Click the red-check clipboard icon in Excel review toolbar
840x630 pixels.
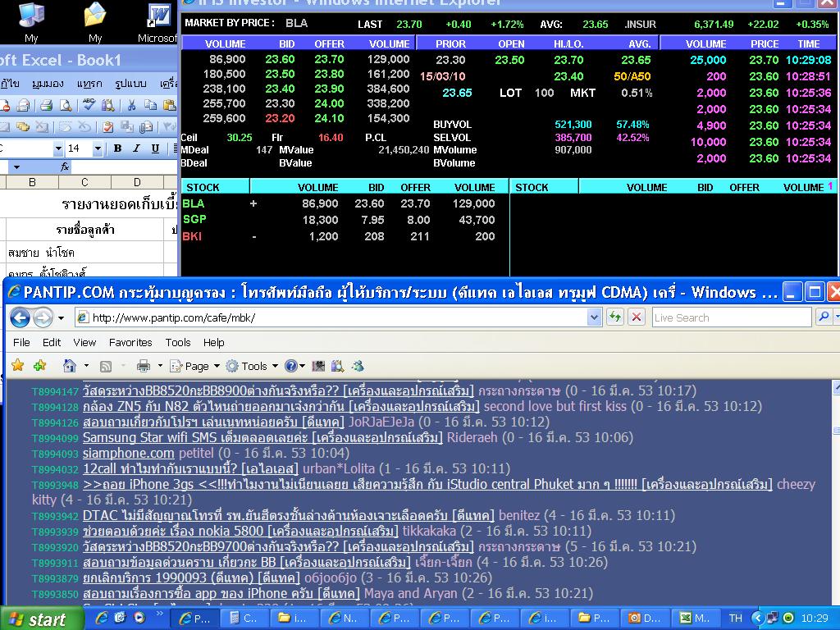click(107, 127)
